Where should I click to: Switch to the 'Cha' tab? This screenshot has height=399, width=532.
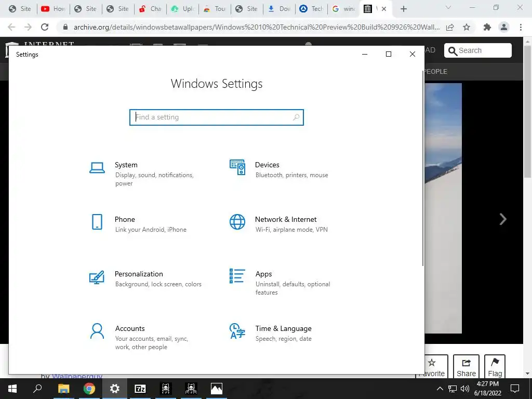click(x=150, y=9)
